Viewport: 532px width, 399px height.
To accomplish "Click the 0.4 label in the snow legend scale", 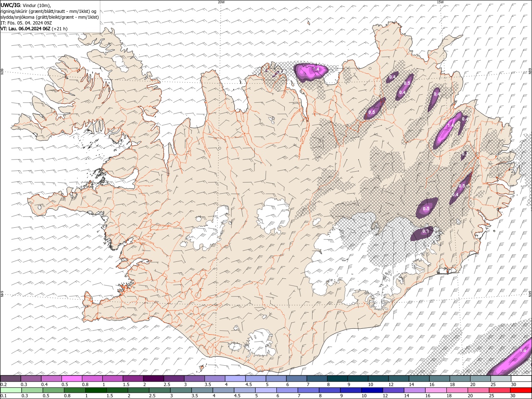I will click(x=44, y=384).
